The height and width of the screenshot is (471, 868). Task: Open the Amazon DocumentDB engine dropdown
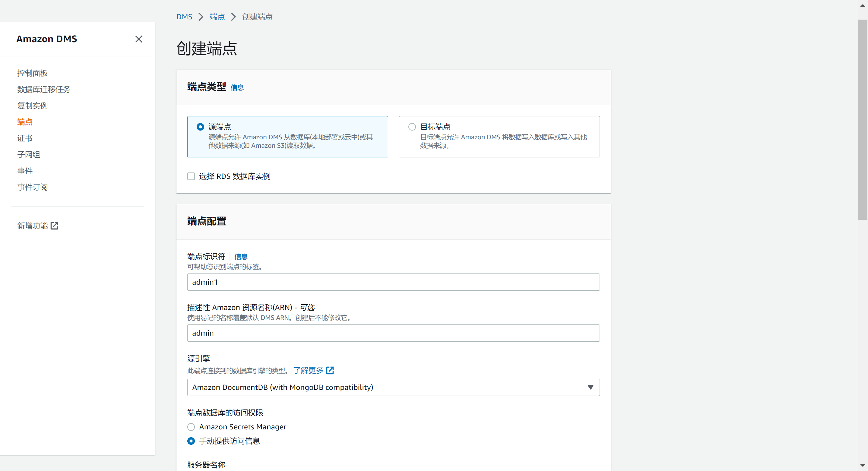click(393, 387)
